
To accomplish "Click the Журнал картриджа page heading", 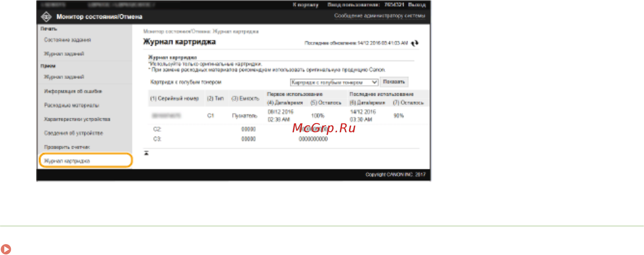I will [179, 42].
